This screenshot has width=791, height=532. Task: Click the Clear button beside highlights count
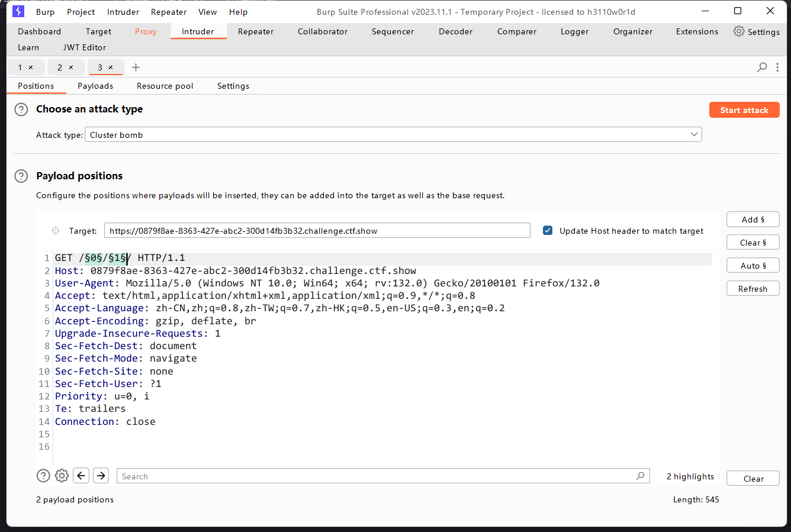click(x=753, y=479)
